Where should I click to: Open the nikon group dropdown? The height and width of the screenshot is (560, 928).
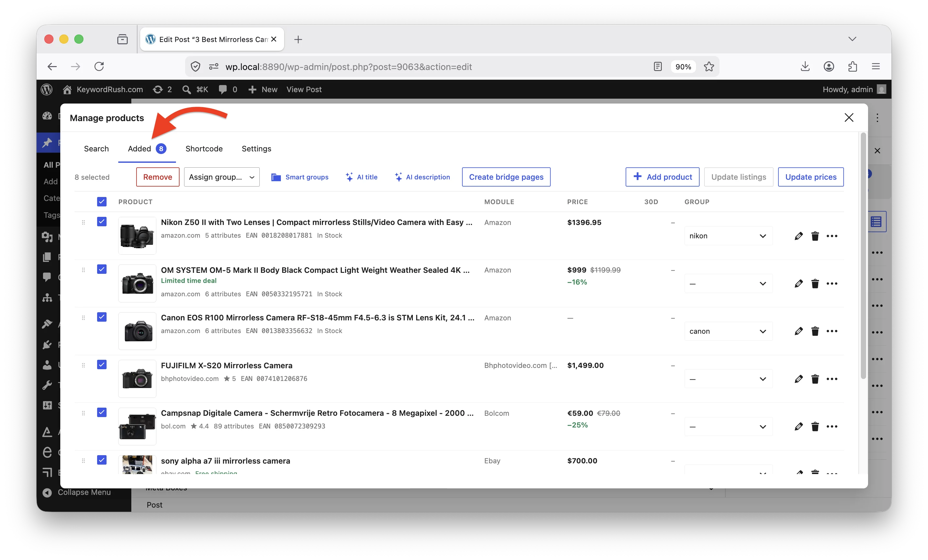pos(728,236)
